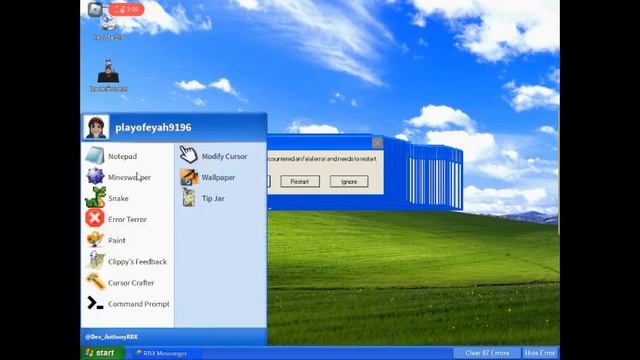
Task: Launch Minesweeper via its mine icon
Action: (x=95, y=176)
